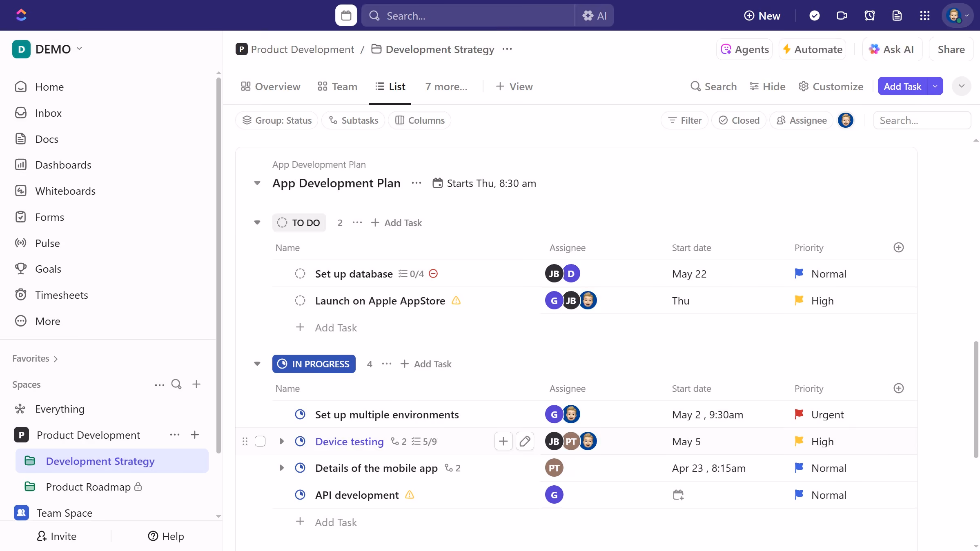Open the calendar icon in top bar

(x=346, y=16)
